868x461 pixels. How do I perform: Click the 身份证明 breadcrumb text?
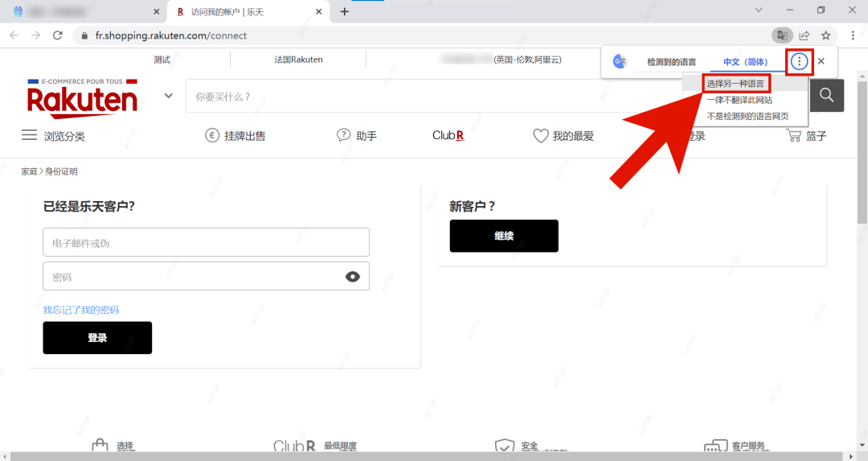click(61, 171)
